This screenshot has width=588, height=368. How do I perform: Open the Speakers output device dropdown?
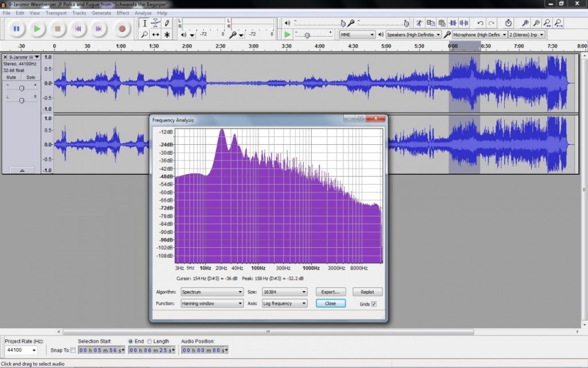coord(413,34)
